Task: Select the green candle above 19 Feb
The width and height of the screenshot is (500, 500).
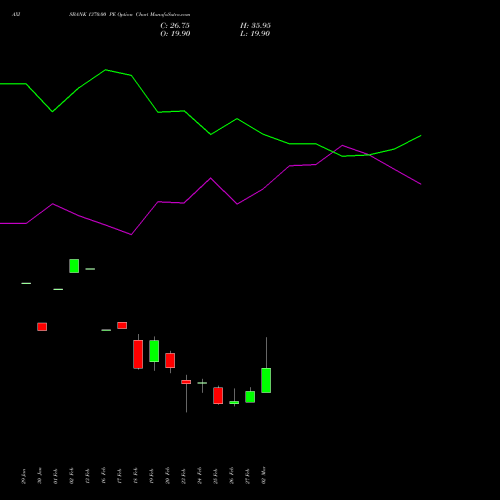Action: click(x=154, y=351)
